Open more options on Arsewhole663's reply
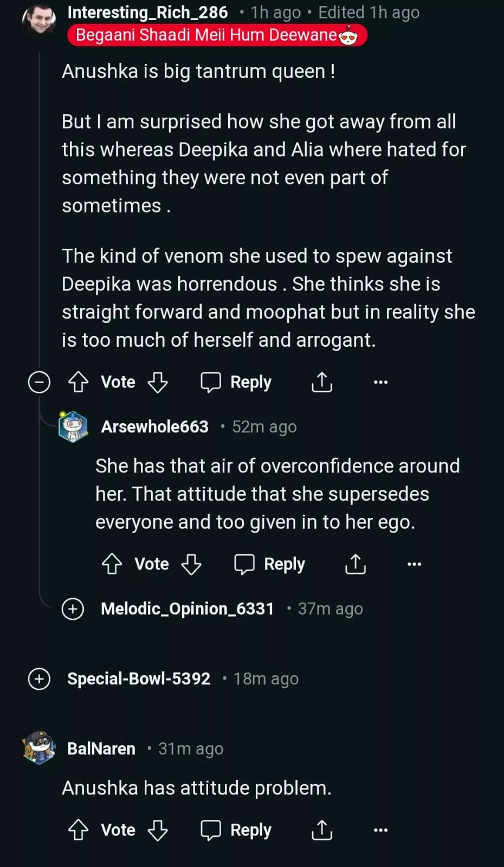The image size is (504, 867). click(x=415, y=564)
